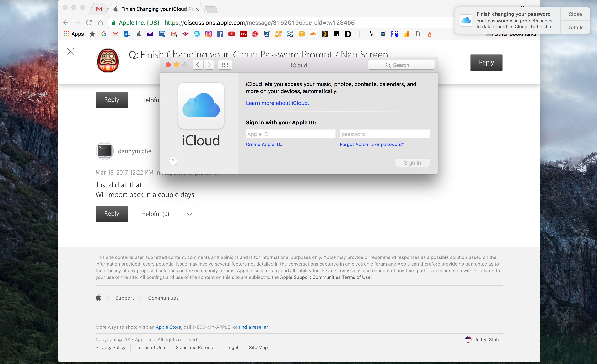Click the Google bookmark icon
Image resolution: width=597 pixels, height=364 pixels.
(104, 34)
